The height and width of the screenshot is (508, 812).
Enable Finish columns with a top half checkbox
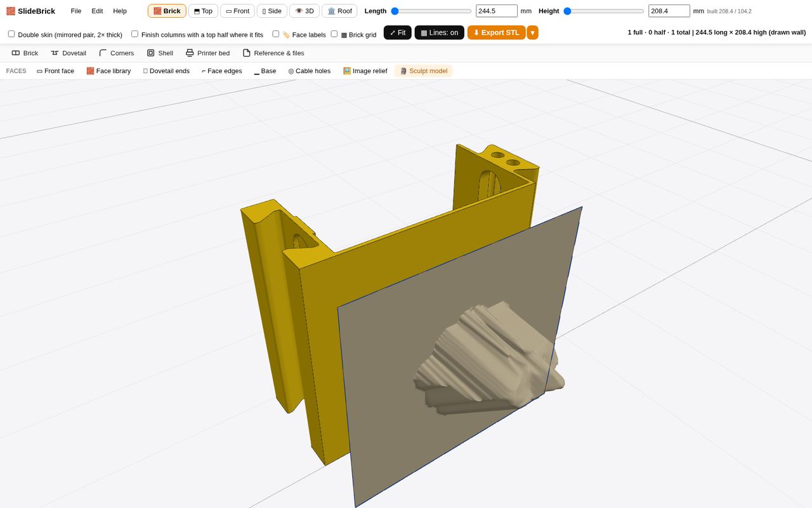[x=134, y=34]
